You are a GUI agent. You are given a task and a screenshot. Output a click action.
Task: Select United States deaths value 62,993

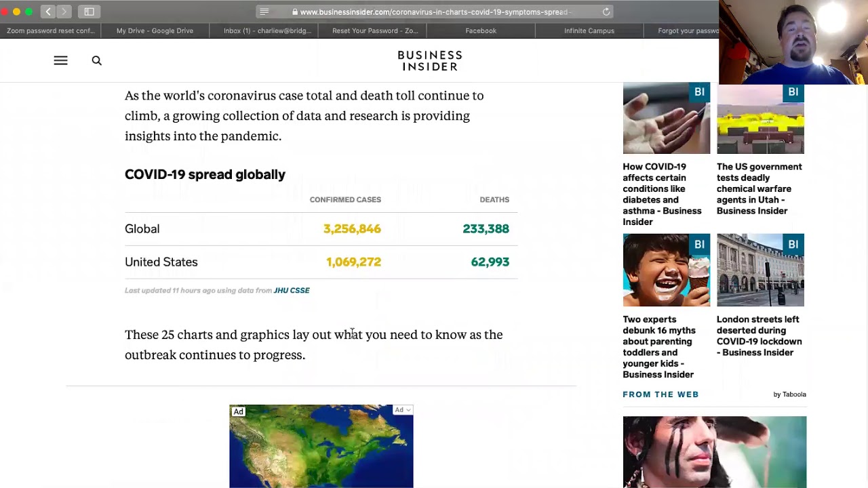pos(490,262)
